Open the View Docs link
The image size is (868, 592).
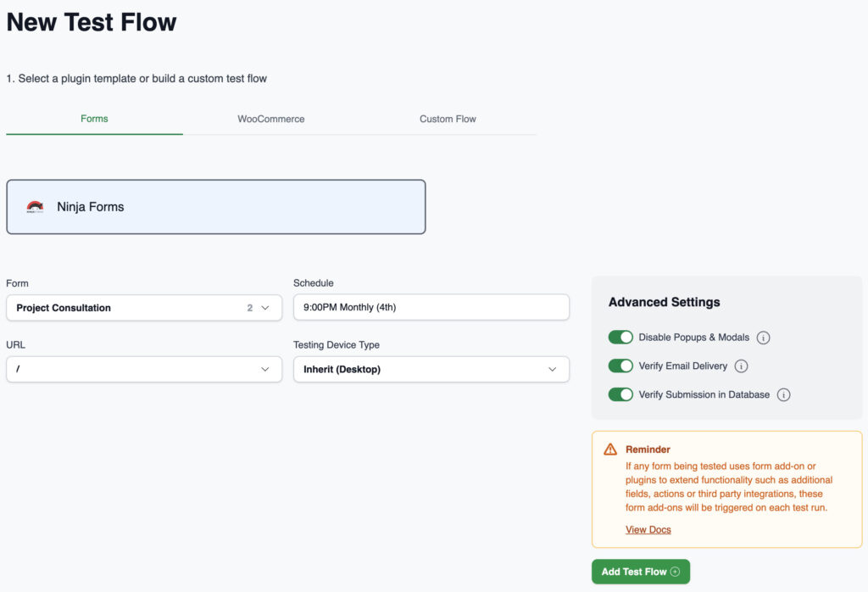648,530
